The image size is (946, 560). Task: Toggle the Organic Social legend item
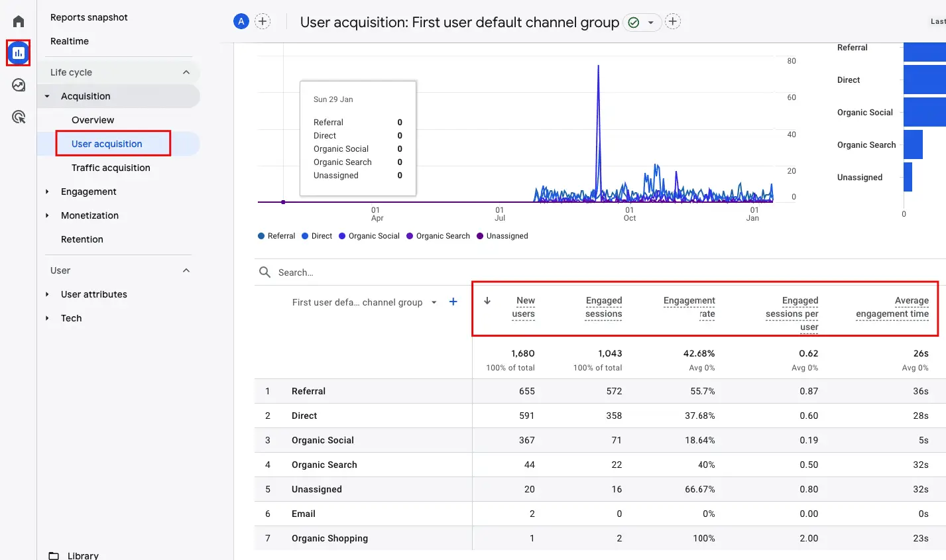coord(369,236)
